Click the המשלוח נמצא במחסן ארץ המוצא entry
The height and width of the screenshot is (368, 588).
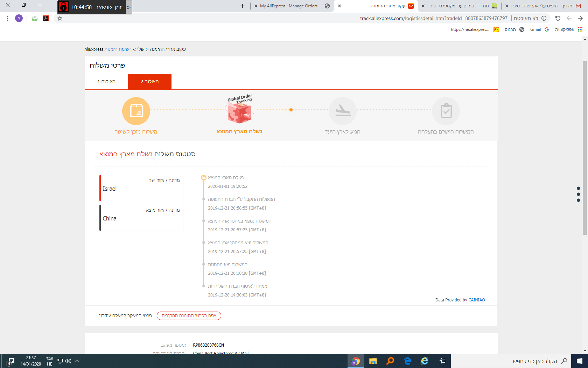tap(240, 221)
